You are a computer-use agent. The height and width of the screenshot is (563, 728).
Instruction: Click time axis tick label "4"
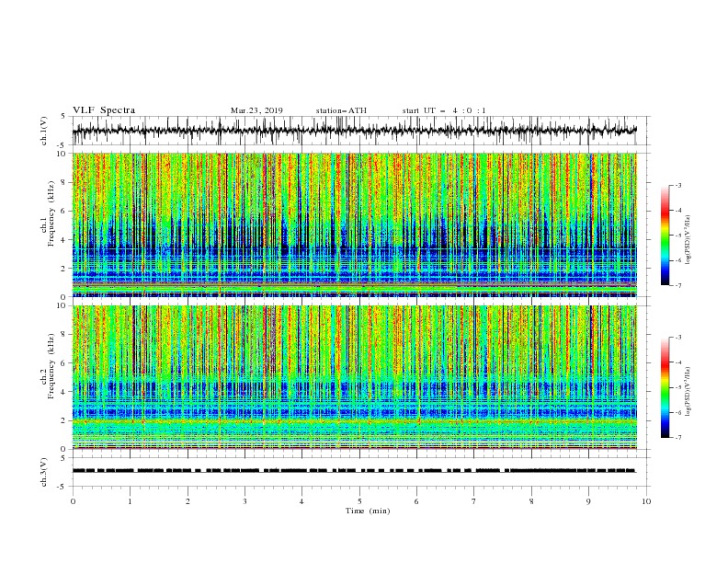[x=302, y=501]
